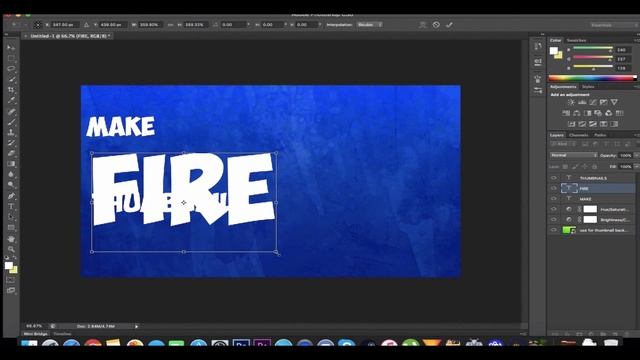Select the Rectangular Marquee tool

[11, 58]
